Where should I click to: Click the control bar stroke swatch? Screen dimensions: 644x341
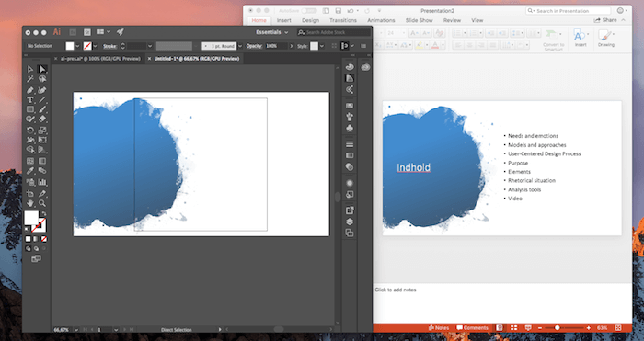click(x=87, y=46)
